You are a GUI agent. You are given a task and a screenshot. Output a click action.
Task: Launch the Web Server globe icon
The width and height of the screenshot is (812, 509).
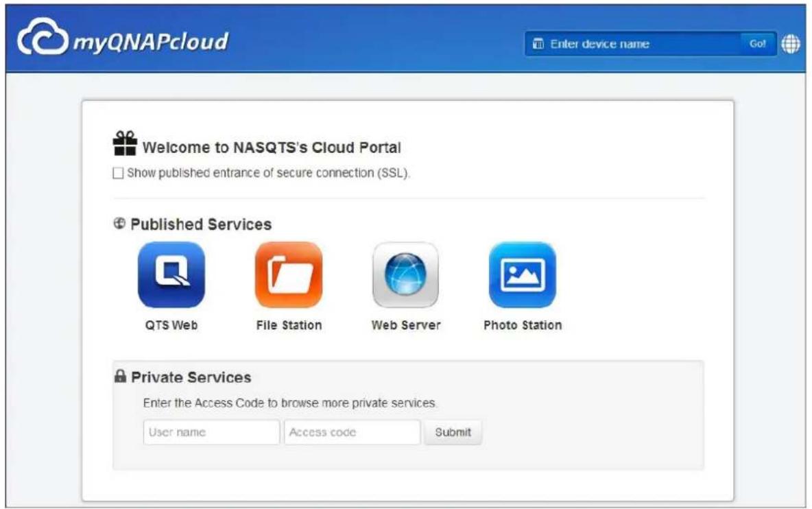click(405, 275)
